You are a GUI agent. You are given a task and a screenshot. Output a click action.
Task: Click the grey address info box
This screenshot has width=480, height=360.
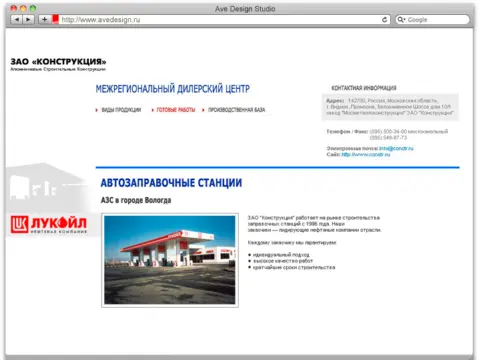[390, 107]
